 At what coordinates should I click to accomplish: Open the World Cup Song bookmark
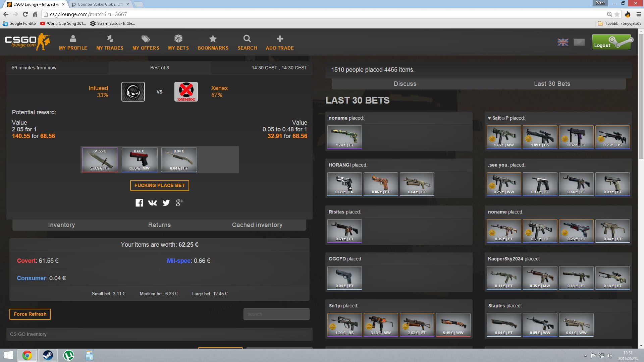coord(63,23)
